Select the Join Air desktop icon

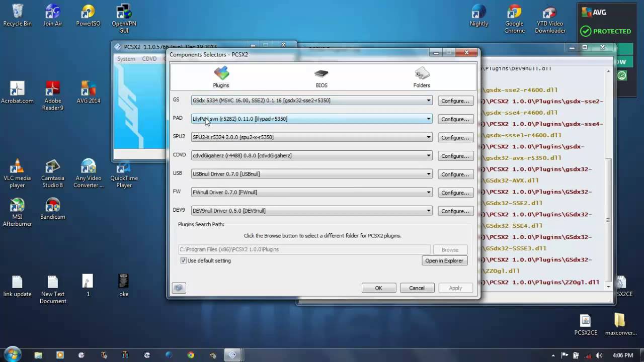pyautogui.click(x=52, y=16)
